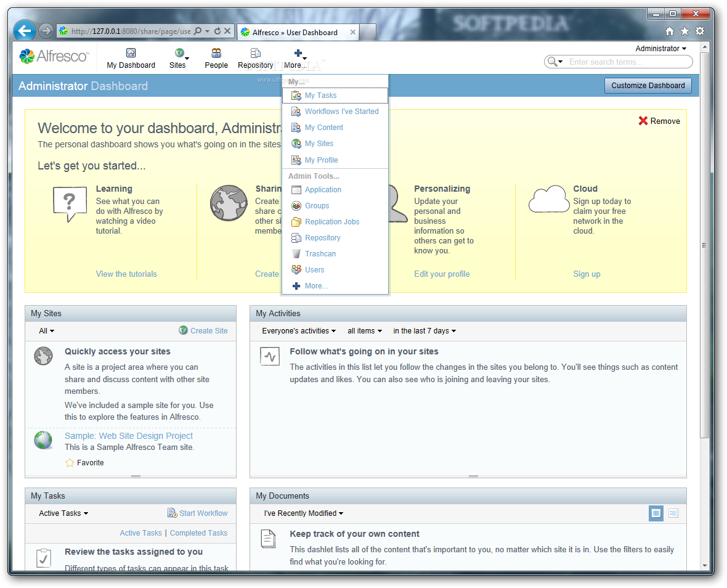
Task: Click the Customize Dashboard button
Action: click(648, 86)
